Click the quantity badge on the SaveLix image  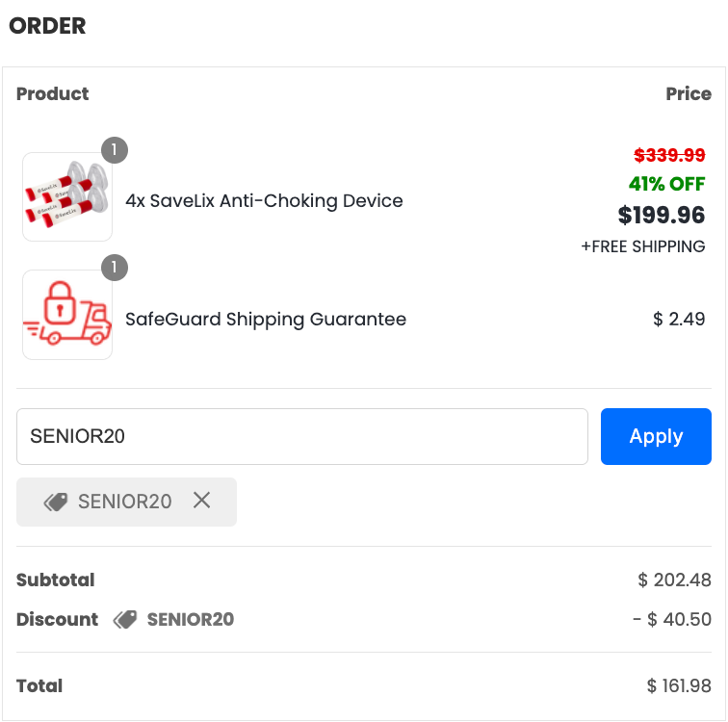pos(115,150)
